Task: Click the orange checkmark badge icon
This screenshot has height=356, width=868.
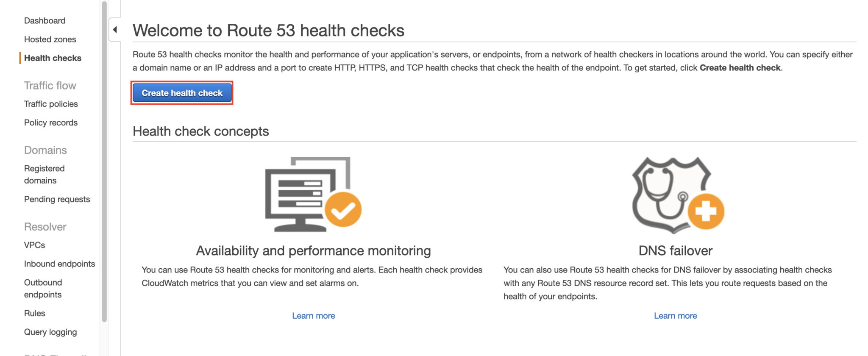Action: pos(343,210)
